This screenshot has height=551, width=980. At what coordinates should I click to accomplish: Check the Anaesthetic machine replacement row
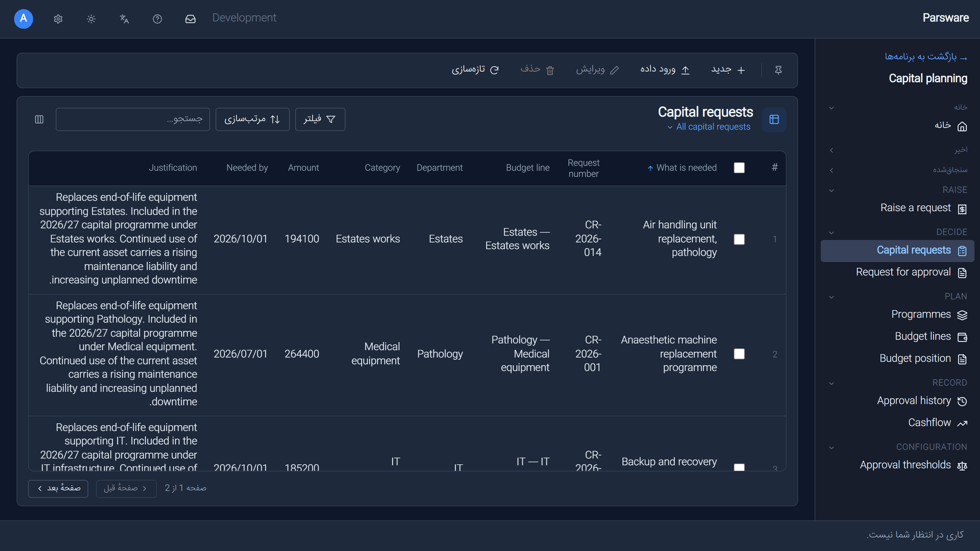coord(739,354)
